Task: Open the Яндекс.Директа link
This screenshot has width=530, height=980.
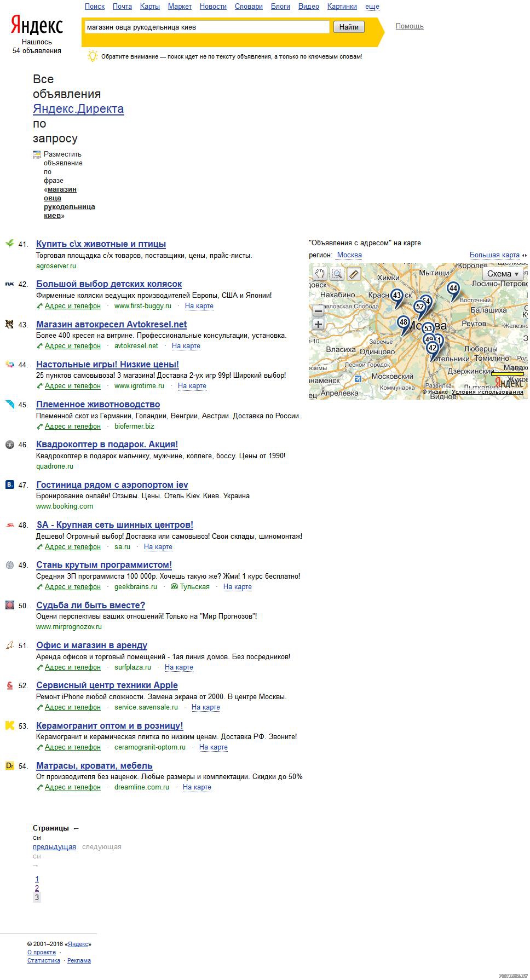Action: [x=78, y=109]
